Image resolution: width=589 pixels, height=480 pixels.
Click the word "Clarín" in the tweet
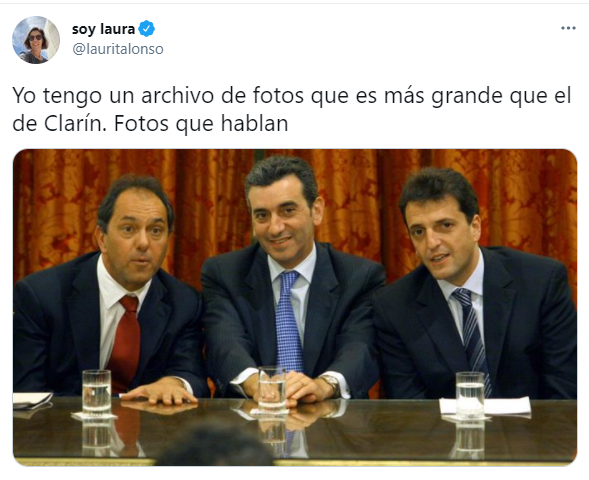[x=73, y=124]
